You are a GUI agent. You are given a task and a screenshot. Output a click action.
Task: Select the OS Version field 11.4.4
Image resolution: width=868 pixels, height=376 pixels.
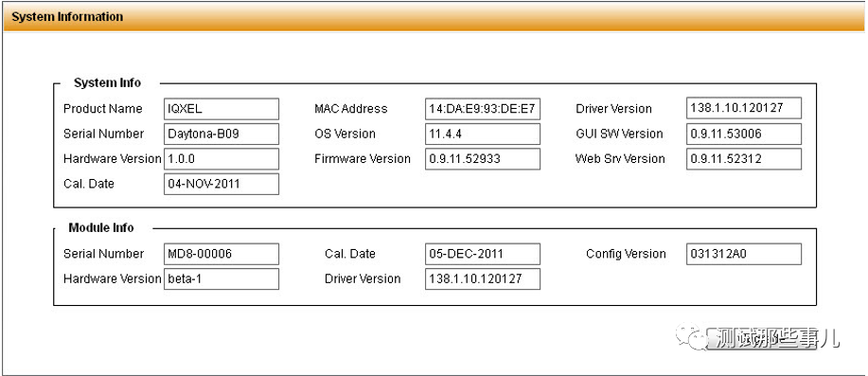coord(483,134)
